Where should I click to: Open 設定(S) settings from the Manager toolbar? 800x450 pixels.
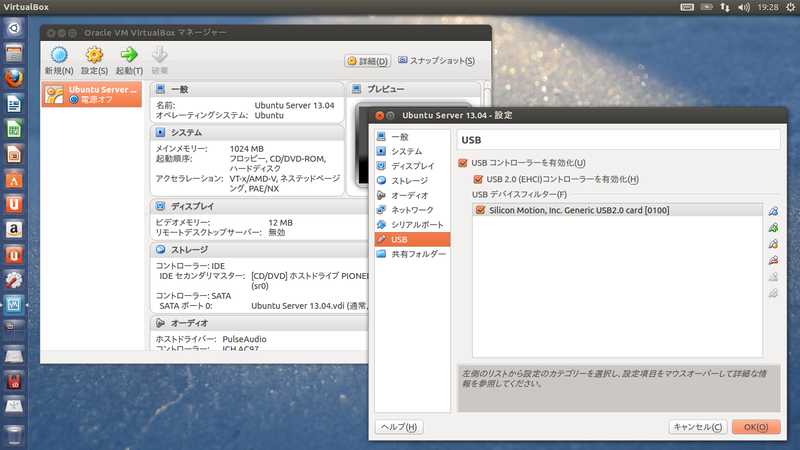pos(94,61)
